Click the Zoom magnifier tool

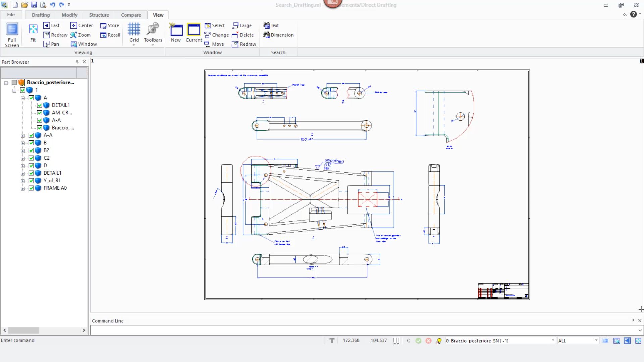[80, 35]
